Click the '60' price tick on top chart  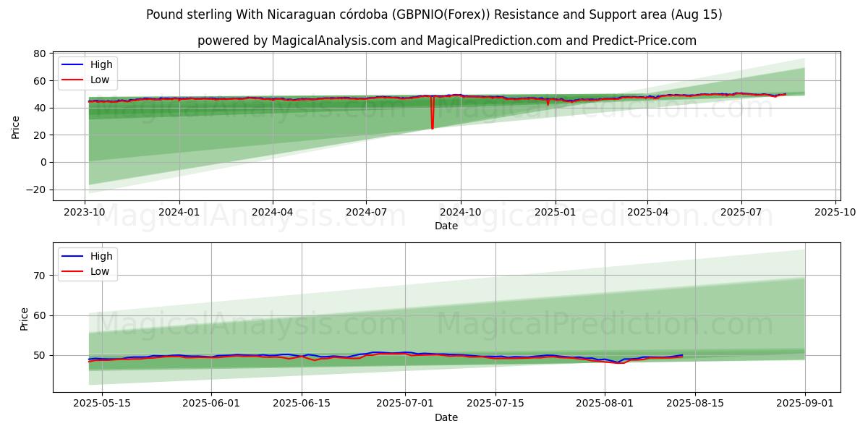41,81
